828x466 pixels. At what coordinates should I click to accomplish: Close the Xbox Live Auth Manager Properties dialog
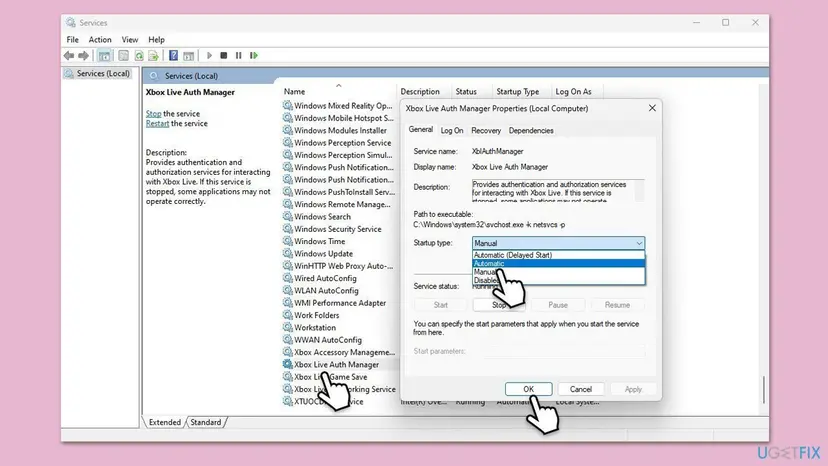652,108
